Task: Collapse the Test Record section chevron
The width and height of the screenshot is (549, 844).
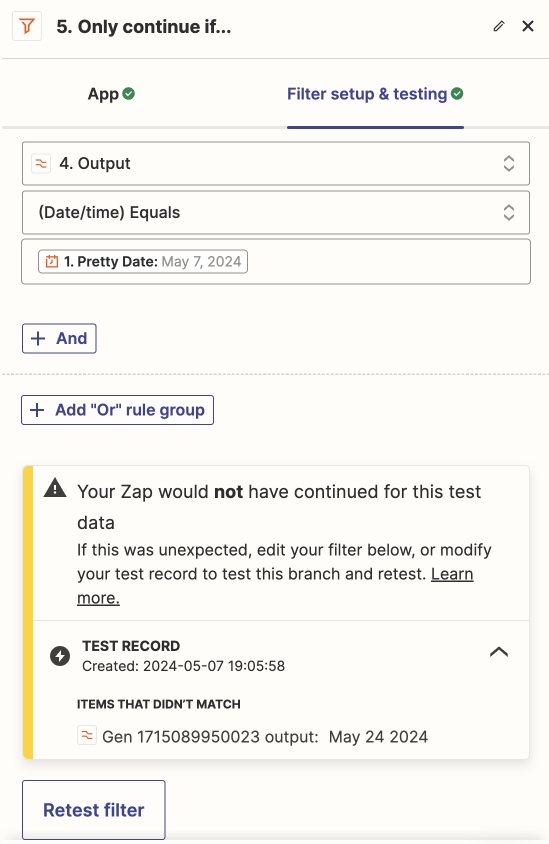Action: tap(499, 652)
